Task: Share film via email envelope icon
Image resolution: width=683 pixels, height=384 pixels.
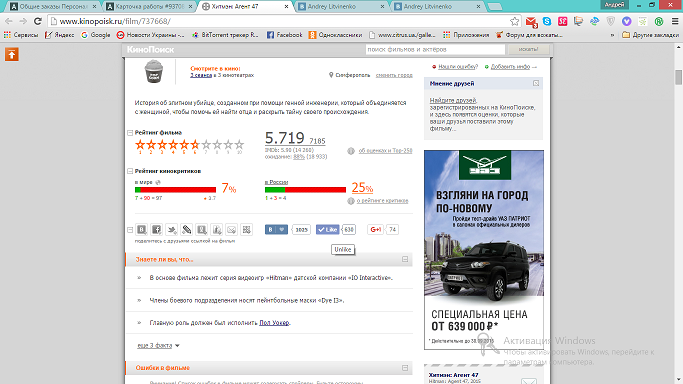Action: [232, 229]
